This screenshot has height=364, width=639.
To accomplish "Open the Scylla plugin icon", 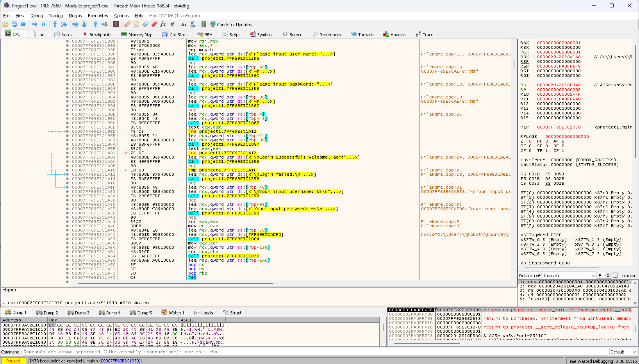I will click(x=116, y=24).
